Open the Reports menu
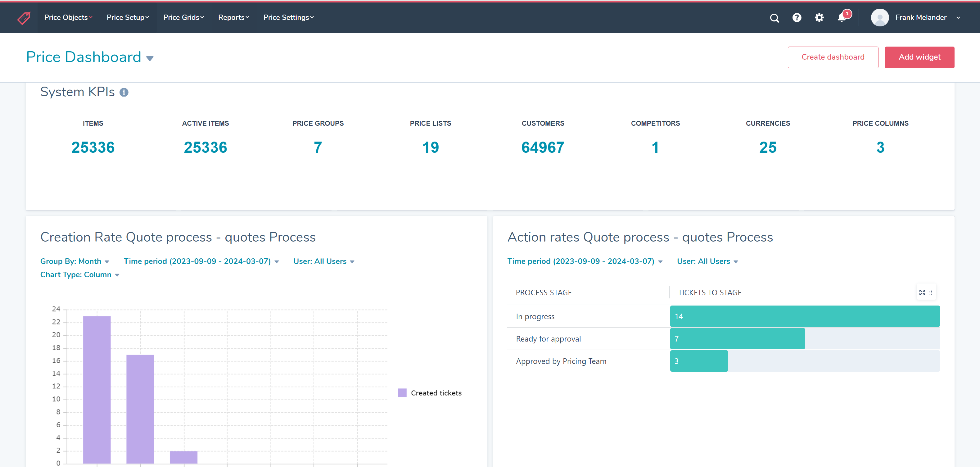 (x=233, y=17)
